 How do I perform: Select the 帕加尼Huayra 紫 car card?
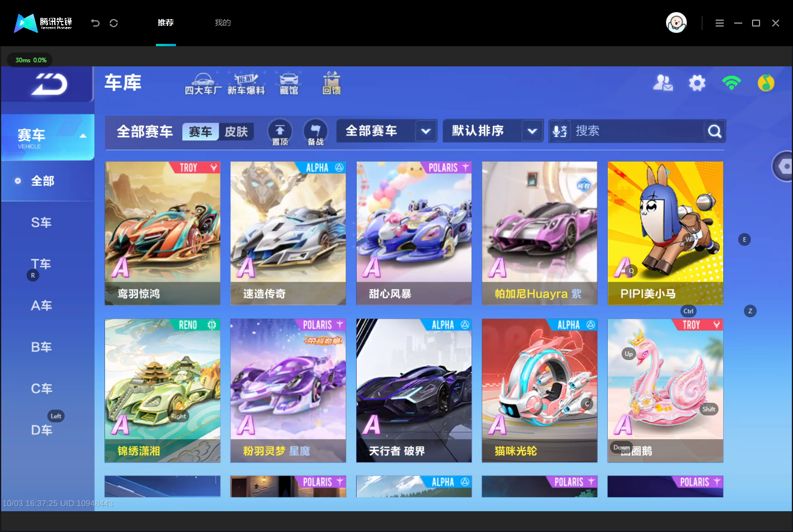[x=540, y=233]
